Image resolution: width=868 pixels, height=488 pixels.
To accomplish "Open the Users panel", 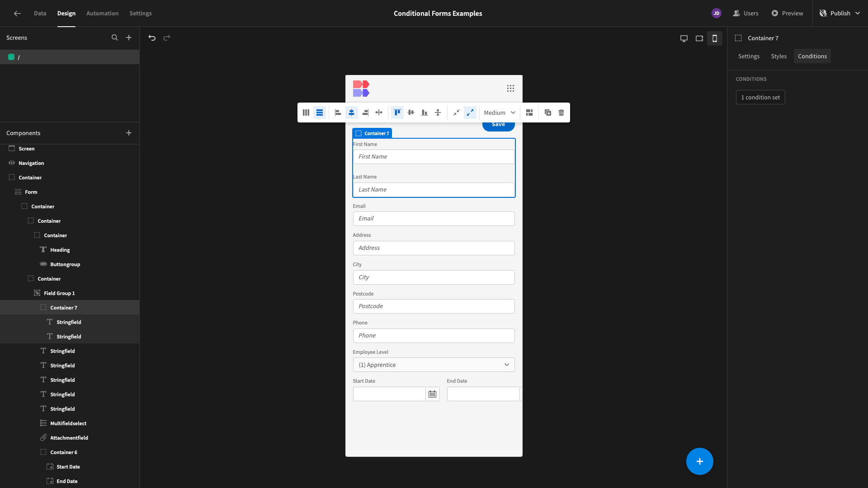I will [745, 14].
